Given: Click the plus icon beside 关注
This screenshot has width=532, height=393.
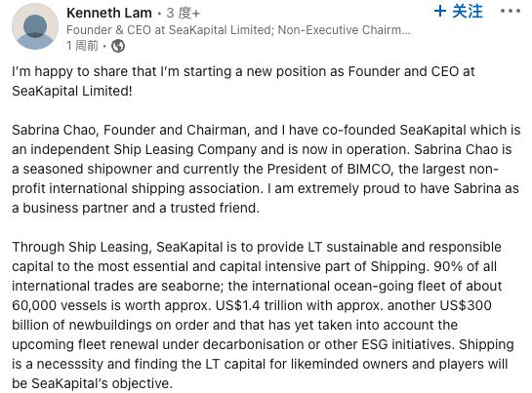Looking at the screenshot, I should 440,11.
